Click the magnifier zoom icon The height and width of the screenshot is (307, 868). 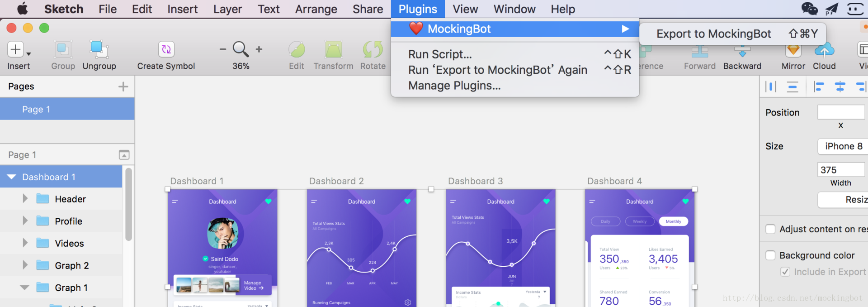241,49
